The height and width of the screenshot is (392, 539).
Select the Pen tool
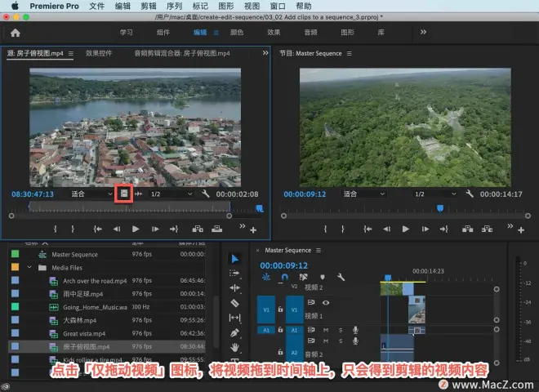tap(234, 333)
